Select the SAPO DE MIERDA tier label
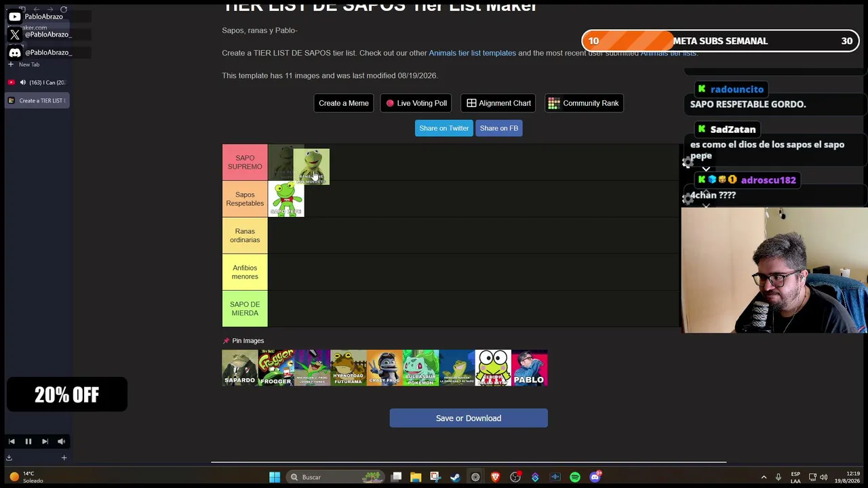This screenshot has height=488, width=868. point(245,308)
